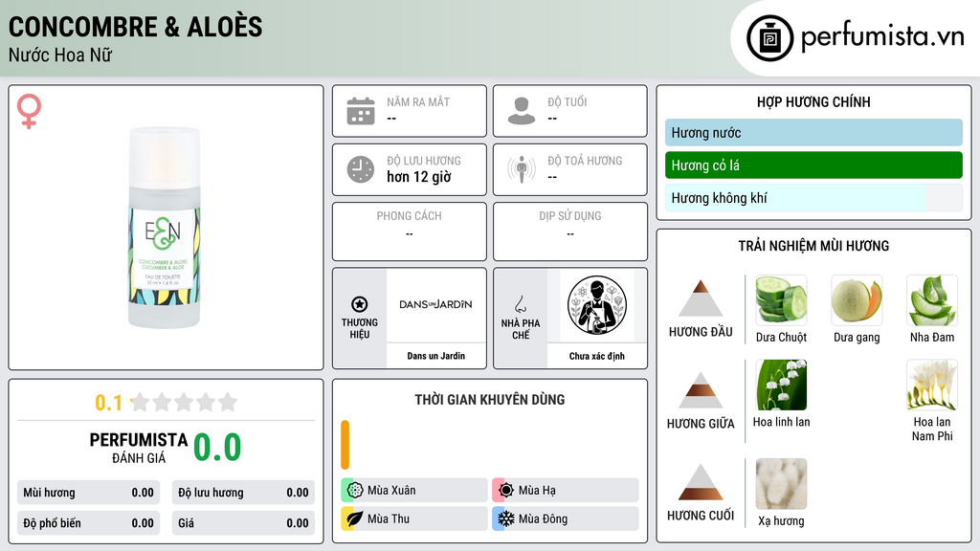Click the sillage icon for Độ toả hương
Viewport: 980px width, 551px height.
[x=522, y=169]
